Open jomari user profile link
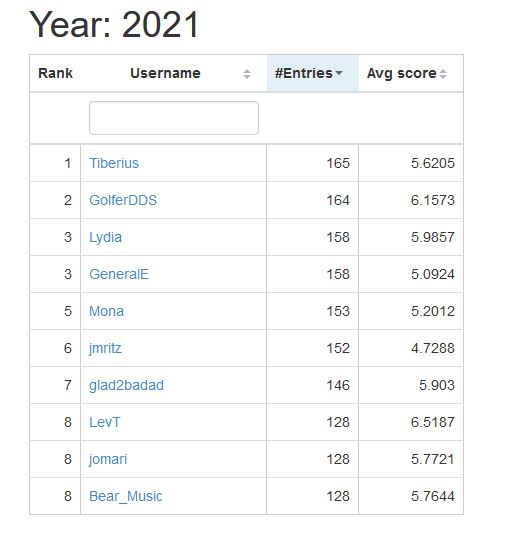The height and width of the screenshot is (538, 508). tap(108, 459)
